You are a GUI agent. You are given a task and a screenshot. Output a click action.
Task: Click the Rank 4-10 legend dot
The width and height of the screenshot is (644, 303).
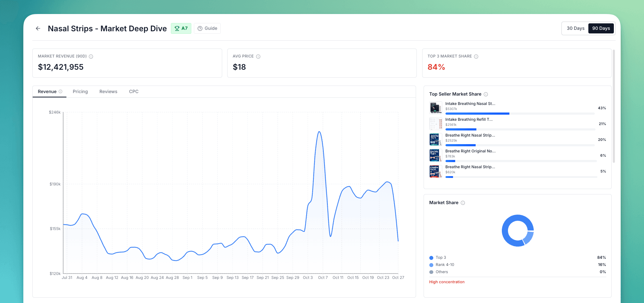pos(431,265)
